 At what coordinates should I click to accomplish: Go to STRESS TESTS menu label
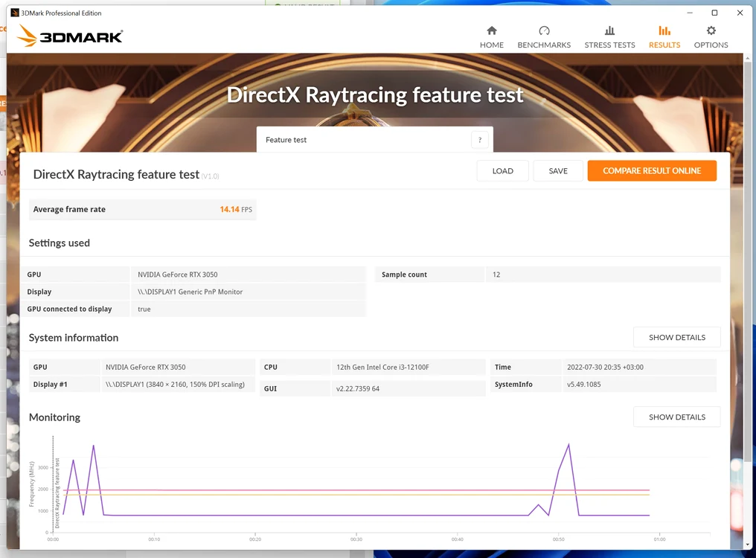609,45
